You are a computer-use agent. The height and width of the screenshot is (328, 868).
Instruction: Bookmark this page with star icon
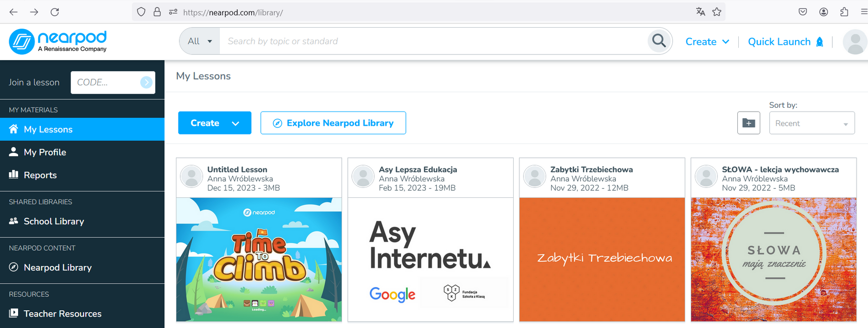point(716,12)
